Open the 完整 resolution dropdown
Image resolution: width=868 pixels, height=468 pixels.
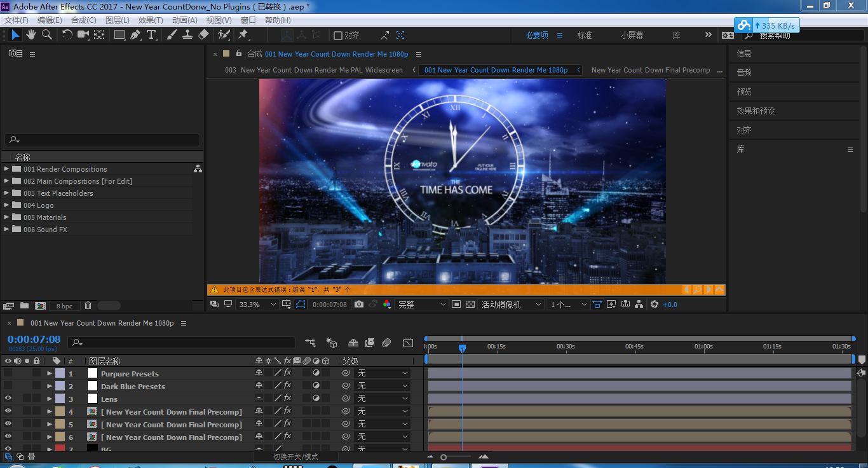point(422,305)
